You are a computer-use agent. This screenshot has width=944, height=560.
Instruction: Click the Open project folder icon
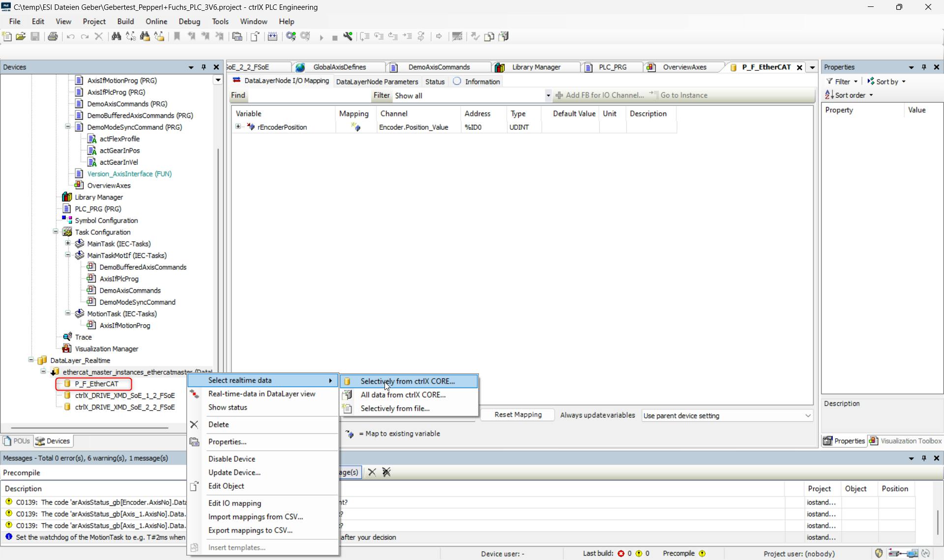tap(21, 36)
